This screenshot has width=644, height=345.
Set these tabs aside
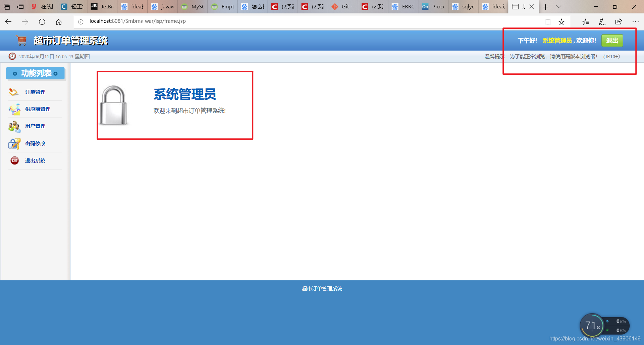(x=20, y=7)
